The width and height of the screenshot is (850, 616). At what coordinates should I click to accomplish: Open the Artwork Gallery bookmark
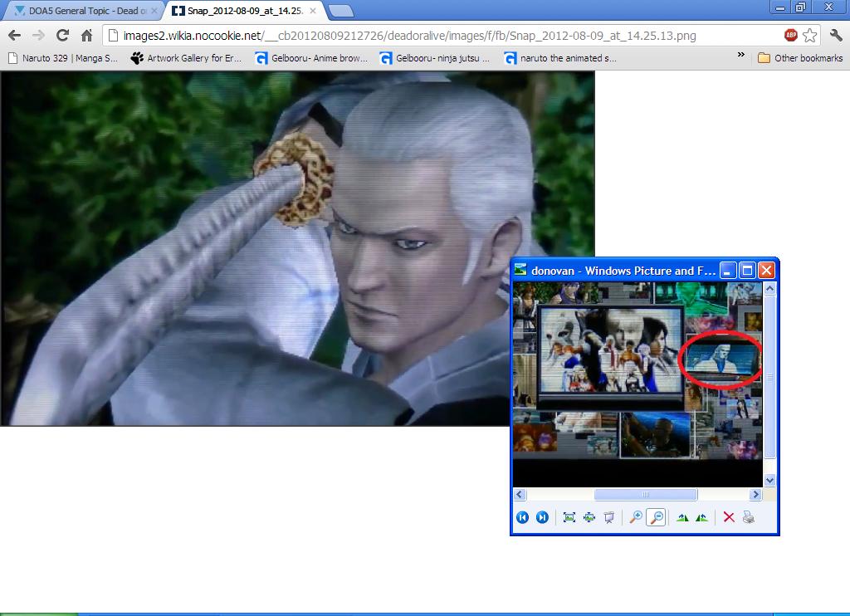(x=187, y=58)
